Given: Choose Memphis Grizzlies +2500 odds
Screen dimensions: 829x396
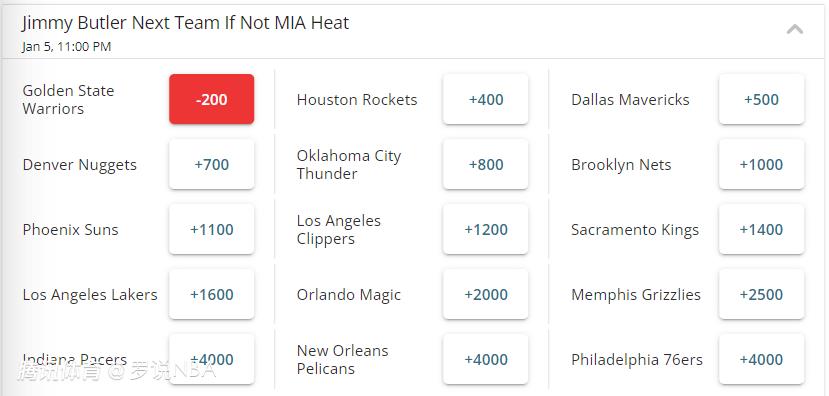Looking at the screenshot, I should click(761, 294).
